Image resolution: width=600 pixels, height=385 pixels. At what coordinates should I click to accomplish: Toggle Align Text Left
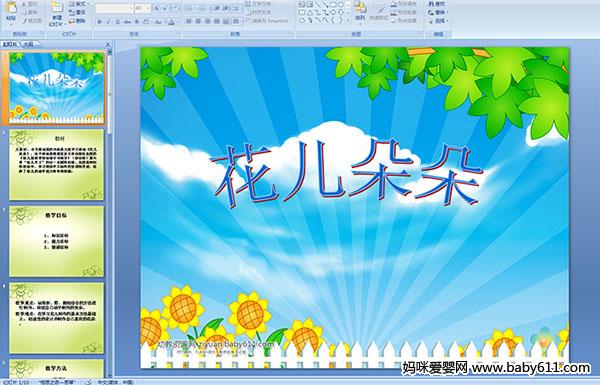tap(189, 21)
